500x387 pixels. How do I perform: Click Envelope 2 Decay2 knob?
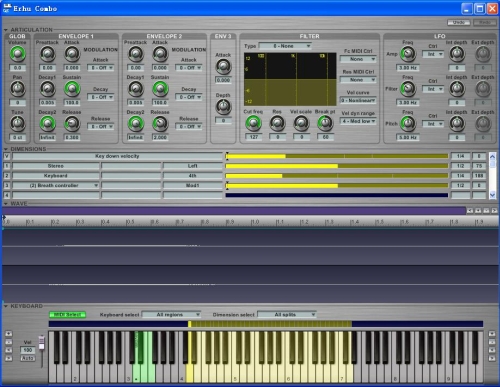136,124
